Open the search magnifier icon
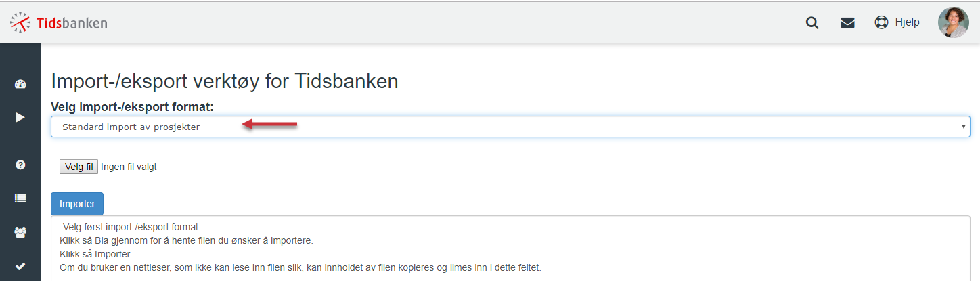 (x=812, y=22)
